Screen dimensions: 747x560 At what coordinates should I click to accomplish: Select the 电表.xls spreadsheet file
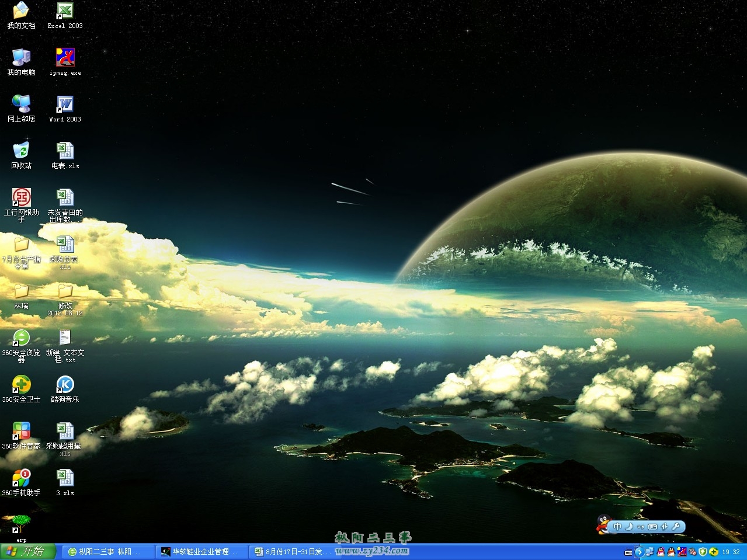(65, 155)
